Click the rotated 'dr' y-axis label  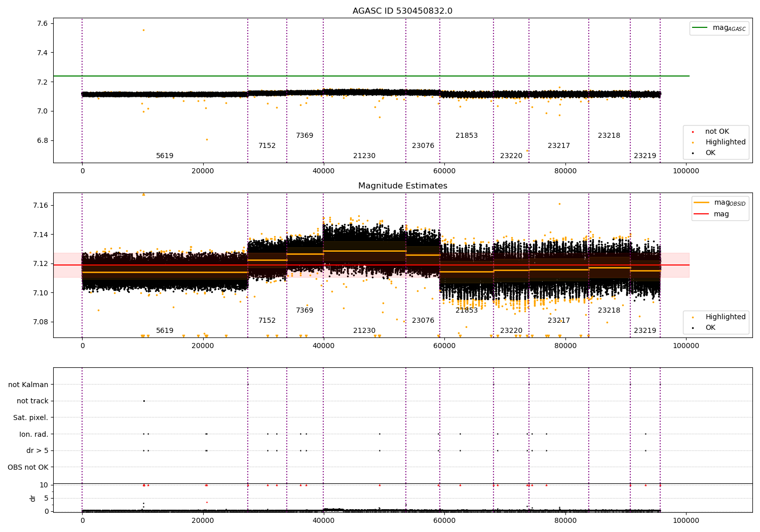33,498
